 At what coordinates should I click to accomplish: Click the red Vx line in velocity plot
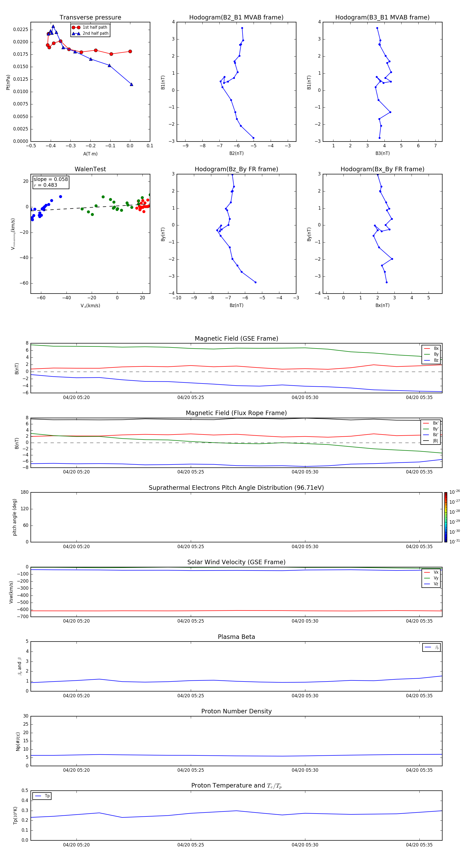coord(236,610)
